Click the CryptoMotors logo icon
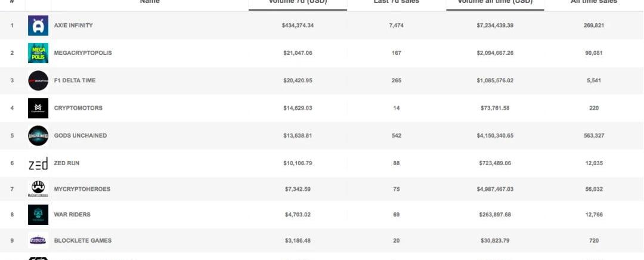The height and width of the screenshot is (260, 644). (38, 108)
